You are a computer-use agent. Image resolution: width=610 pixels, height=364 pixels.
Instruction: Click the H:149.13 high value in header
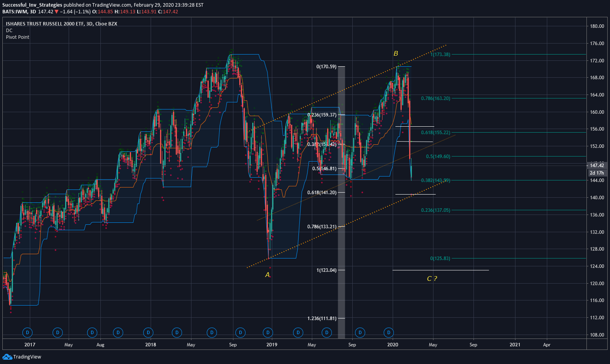pyautogui.click(x=125, y=12)
